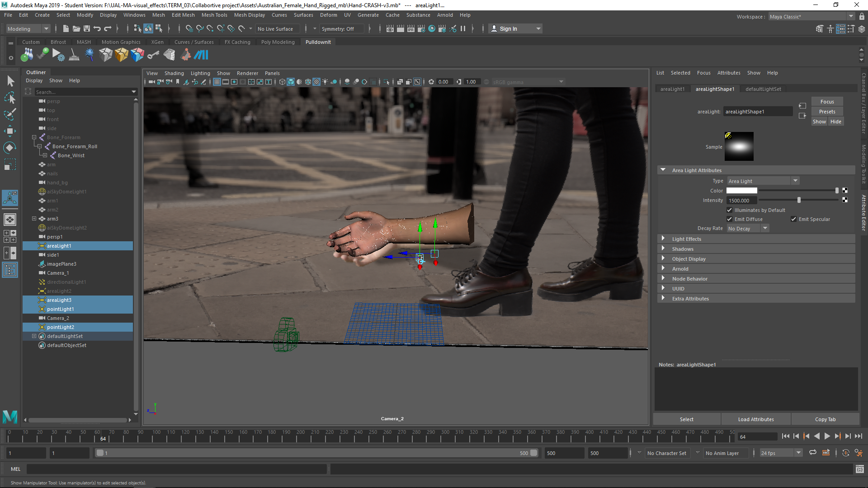Open the Decay Rate dropdown

click(748, 229)
